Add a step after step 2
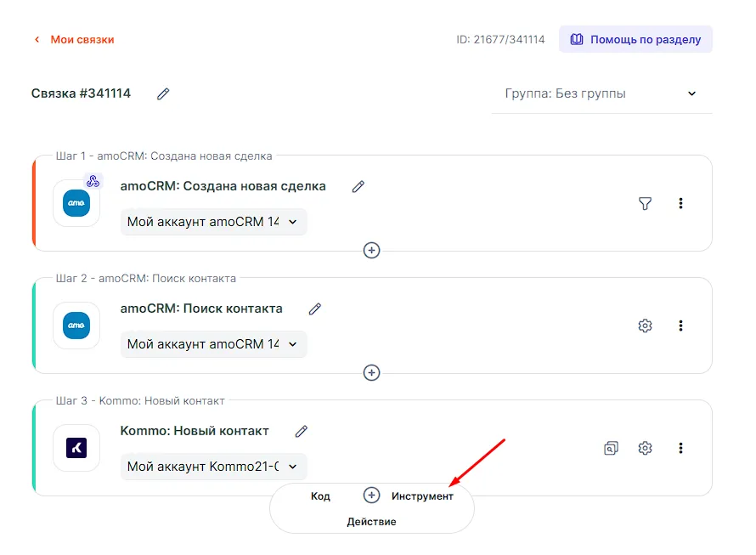Viewport: 756px width, 555px height. 371,373
